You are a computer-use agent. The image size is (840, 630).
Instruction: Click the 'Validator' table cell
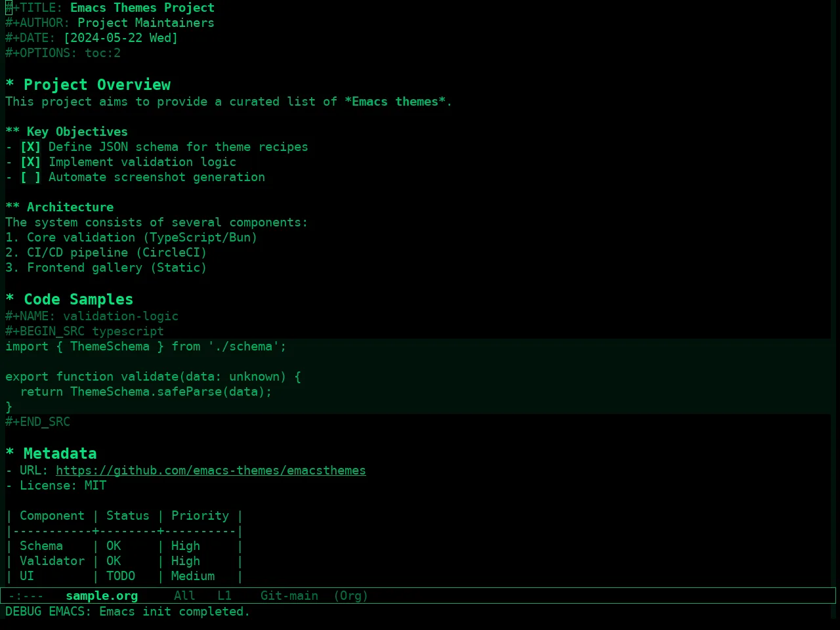(52, 561)
